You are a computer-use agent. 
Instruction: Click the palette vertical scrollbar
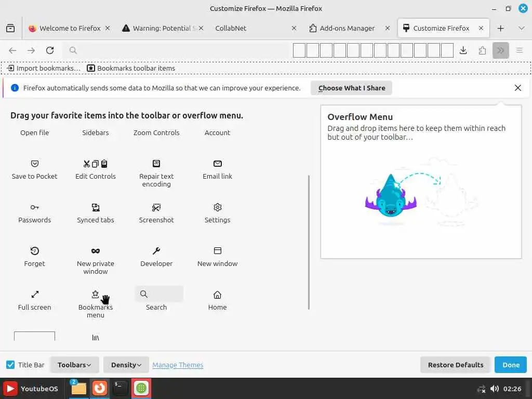[309, 242]
